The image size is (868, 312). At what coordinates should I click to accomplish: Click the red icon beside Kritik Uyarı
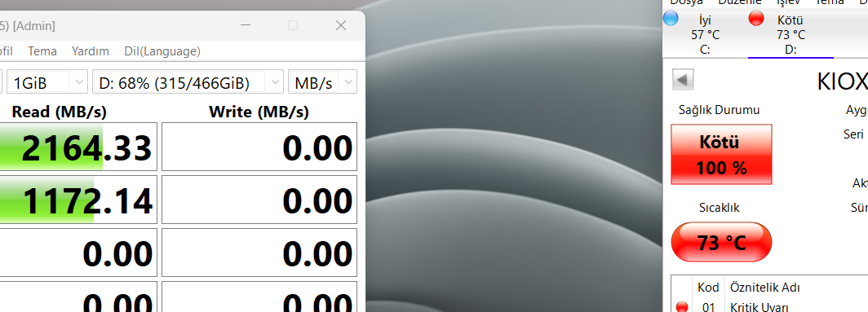[682, 307]
